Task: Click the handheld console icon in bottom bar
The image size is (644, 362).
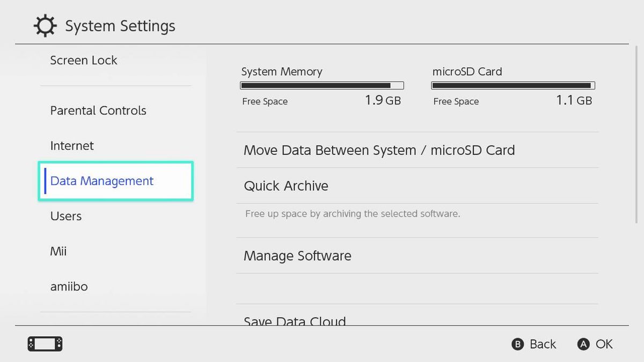Action: [x=45, y=344]
